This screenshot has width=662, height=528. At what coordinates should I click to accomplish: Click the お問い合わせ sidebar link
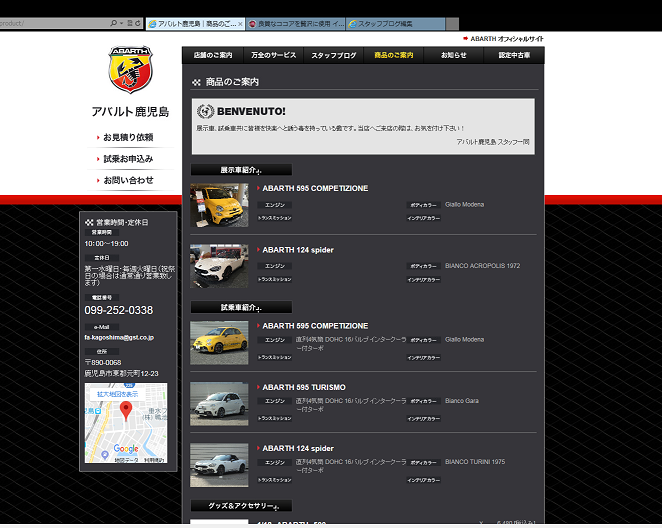[x=128, y=180]
